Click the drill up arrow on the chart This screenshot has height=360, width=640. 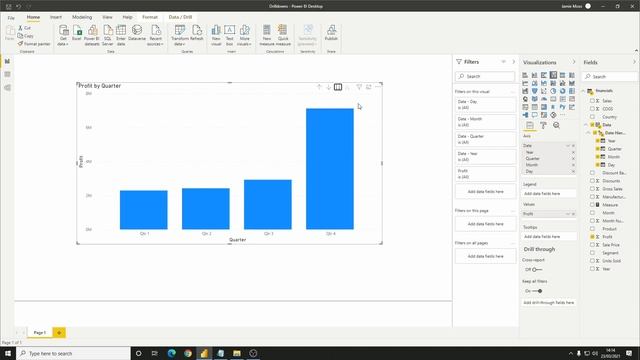coord(319,87)
